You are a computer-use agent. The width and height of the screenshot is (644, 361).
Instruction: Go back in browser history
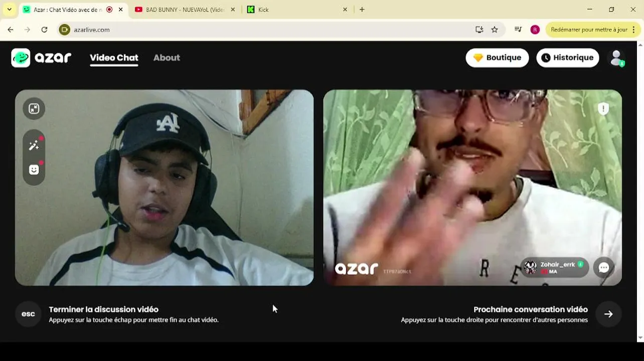11,30
